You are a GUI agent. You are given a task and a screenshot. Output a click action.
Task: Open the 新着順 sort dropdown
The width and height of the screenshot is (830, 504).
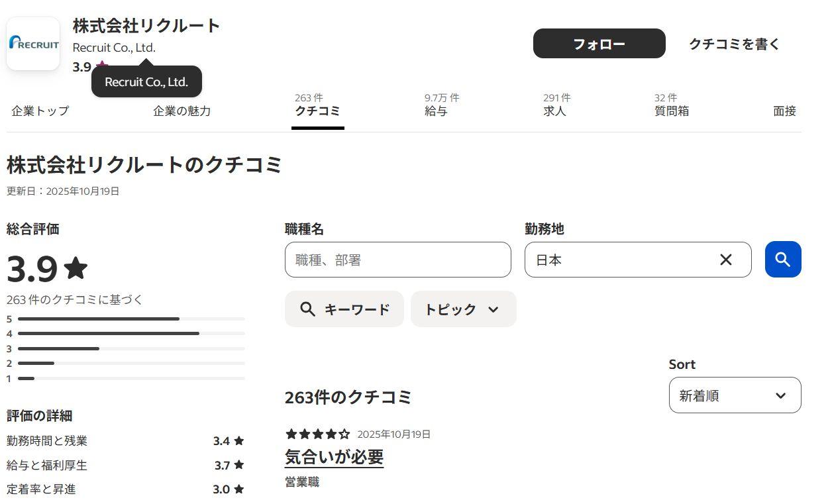click(x=735, y=395)
